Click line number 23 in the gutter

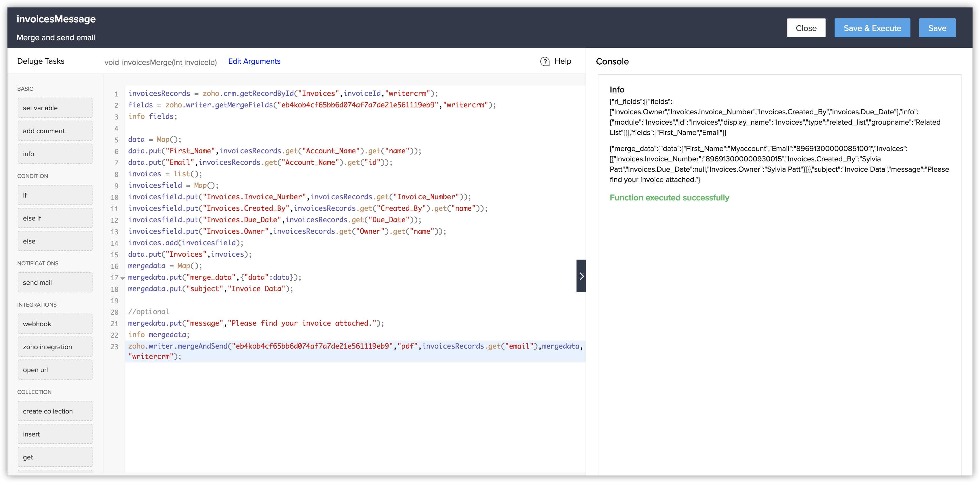[x=114, y=347]
